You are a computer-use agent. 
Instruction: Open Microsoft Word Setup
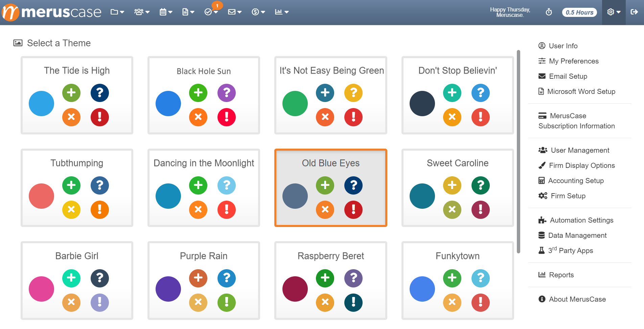tap(577, 92)
